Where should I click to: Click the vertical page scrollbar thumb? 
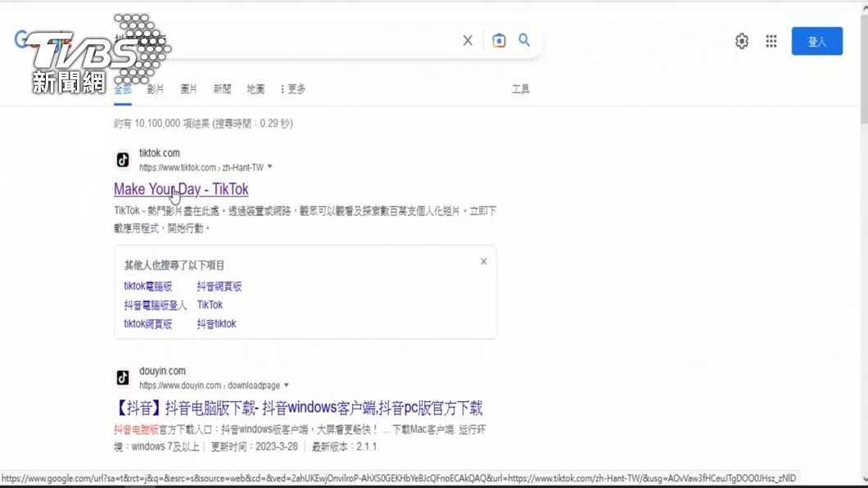pyautogui.click(x=864, y=69)
